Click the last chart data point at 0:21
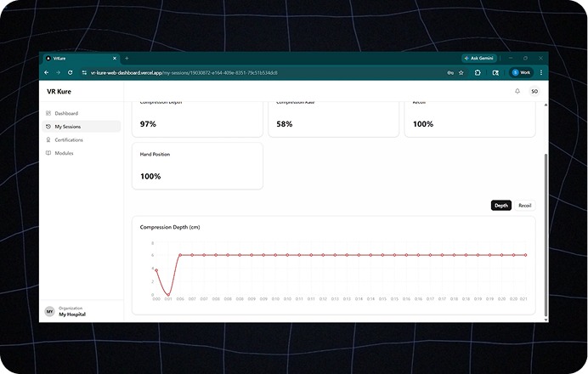 click(x=525, y=255)
